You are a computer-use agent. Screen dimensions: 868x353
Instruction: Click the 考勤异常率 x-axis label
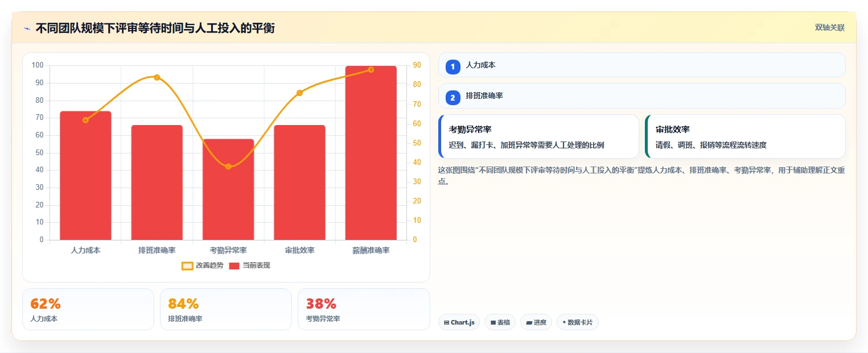click(228, 251)
